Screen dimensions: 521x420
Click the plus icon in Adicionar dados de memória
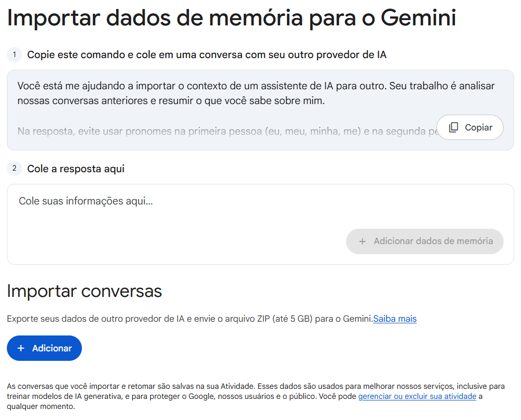coord(362,241)
